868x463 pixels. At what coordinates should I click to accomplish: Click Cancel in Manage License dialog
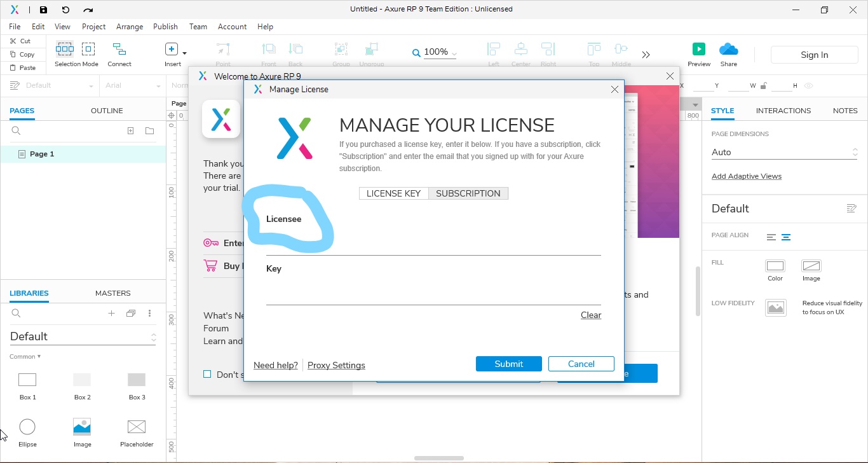tap(581, 364)
